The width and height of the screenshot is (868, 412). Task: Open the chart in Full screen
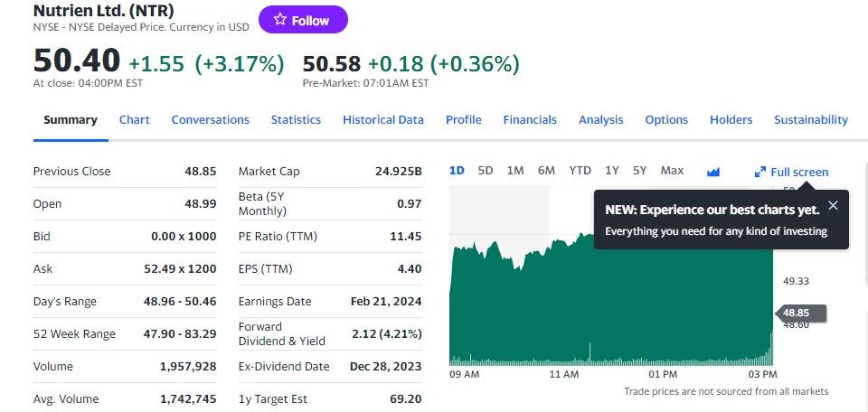pos(792,172)
